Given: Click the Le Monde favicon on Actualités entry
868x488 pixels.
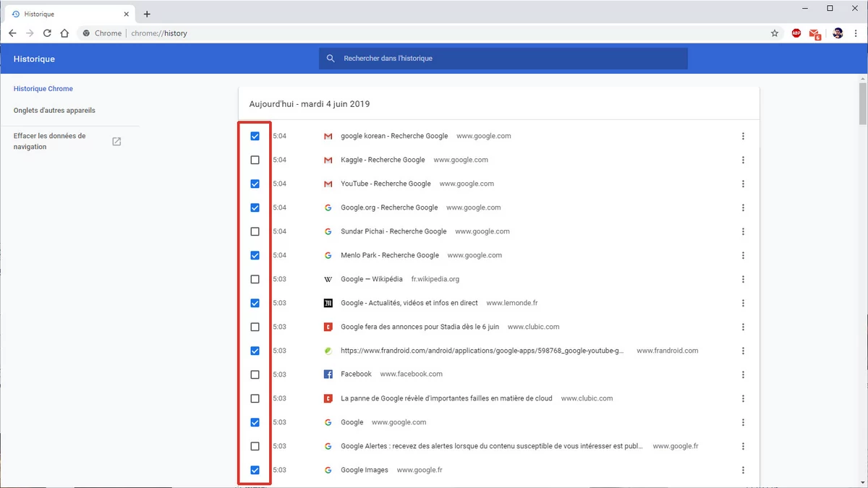Looking at the screenshot, I should pyautogui.click(x=328, y=303).
